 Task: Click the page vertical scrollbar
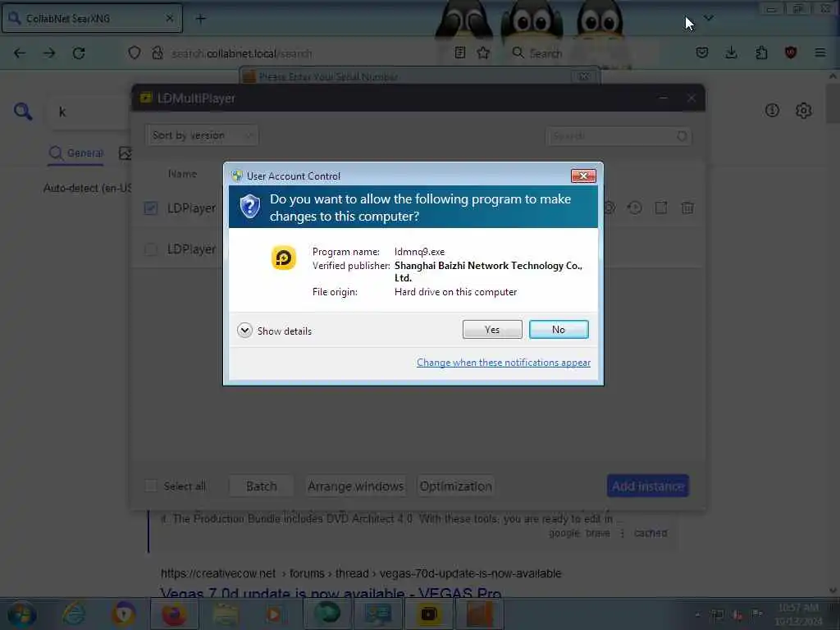pos(833,332)
